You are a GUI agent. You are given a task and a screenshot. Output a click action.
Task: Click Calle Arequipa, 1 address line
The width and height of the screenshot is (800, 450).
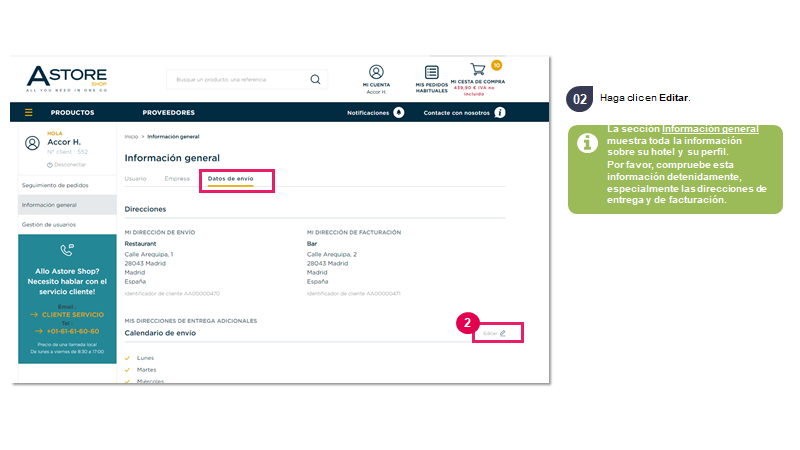point(149,254)
